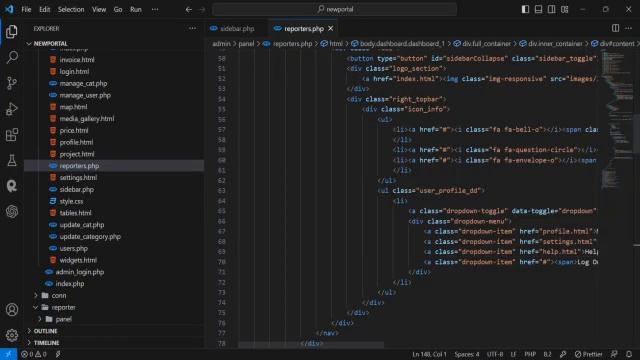This screenshot has height=360, width=640.
Task: Click the horizontal scrollbar under the code
Action: tap(311, 345)
